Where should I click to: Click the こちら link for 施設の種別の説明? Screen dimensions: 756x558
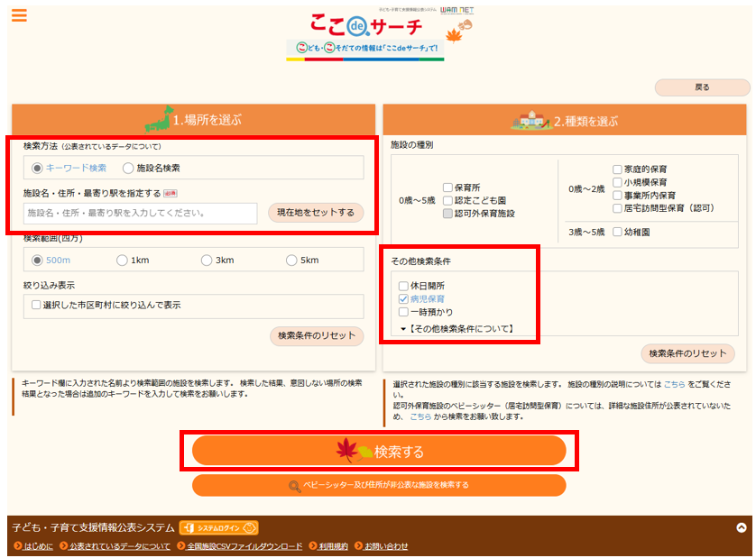coord(674,384)
